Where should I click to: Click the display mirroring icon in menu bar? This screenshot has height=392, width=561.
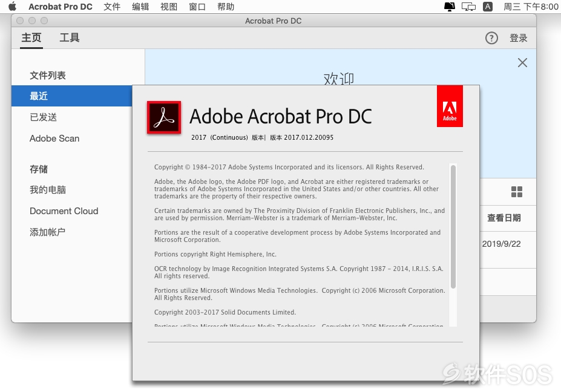pyautogui.click(x=468, y=7)
